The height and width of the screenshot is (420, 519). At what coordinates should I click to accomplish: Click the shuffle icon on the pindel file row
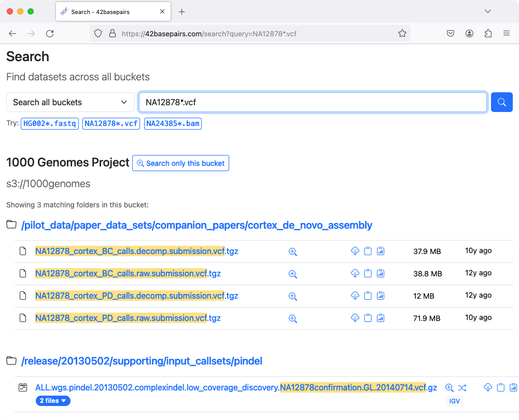coord(462,387)
